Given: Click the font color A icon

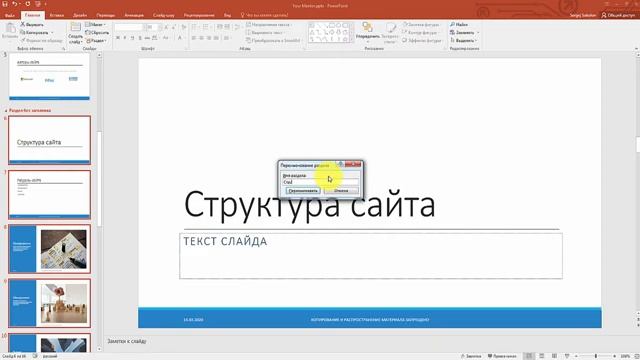Looking at the screenshot, I should [x=180, y=38].
